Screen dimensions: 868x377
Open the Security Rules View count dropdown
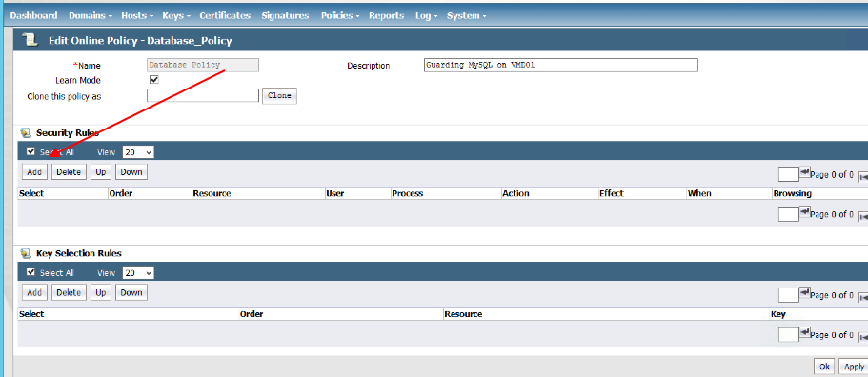click(x=138, y=152)
